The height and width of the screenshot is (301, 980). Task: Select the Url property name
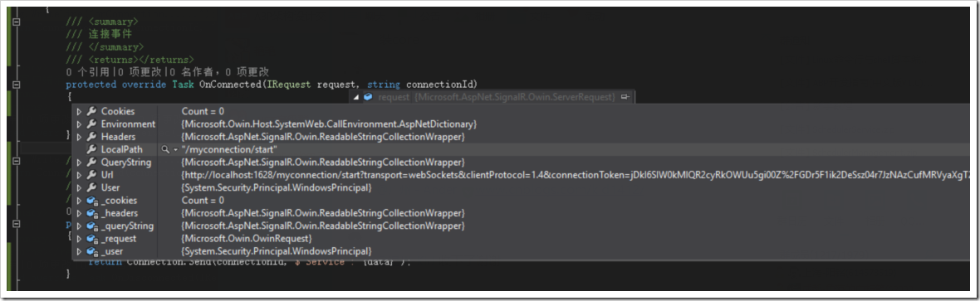tap(107, 175)
